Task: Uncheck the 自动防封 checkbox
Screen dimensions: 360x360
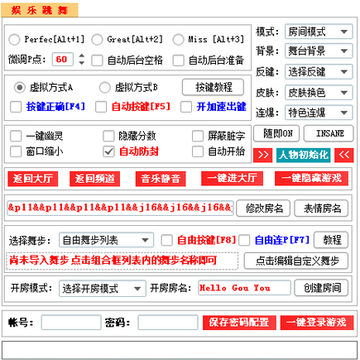Action: (x=109, y=152)
